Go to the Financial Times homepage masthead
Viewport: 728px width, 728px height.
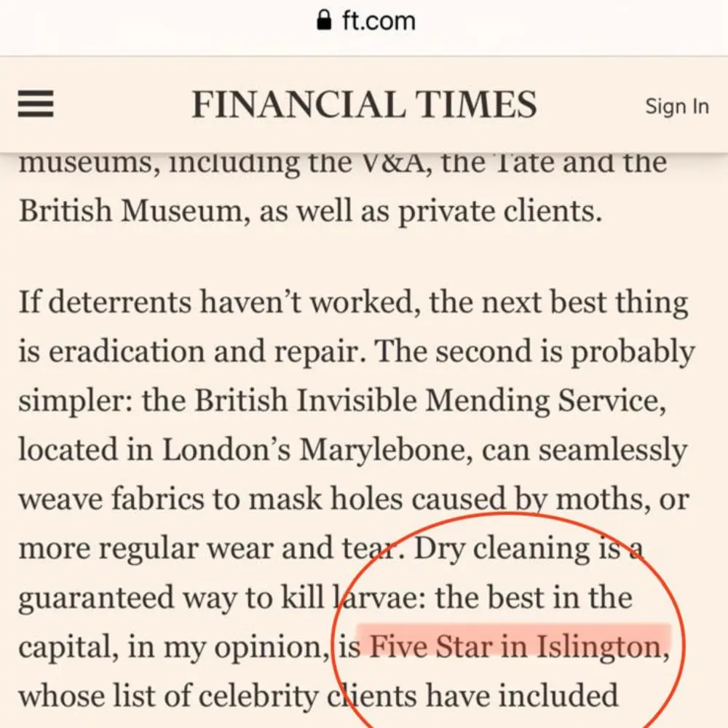[x=364, y=104]
